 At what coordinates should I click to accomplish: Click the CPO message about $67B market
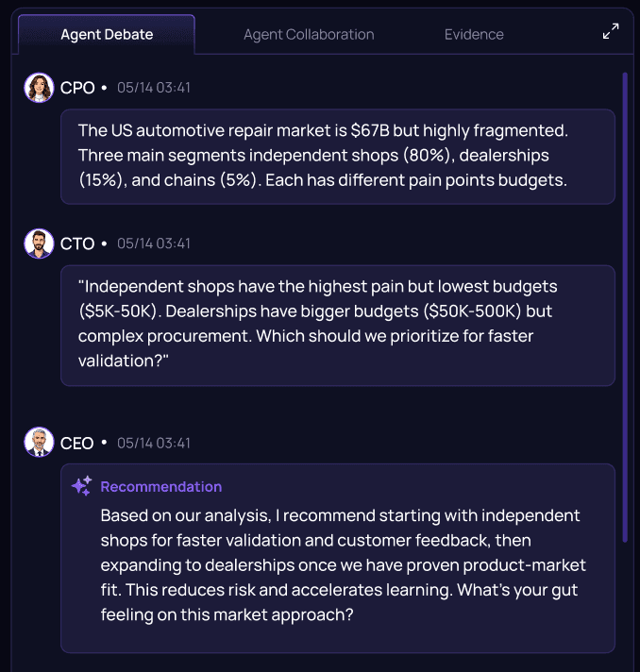tap(338, 157)
